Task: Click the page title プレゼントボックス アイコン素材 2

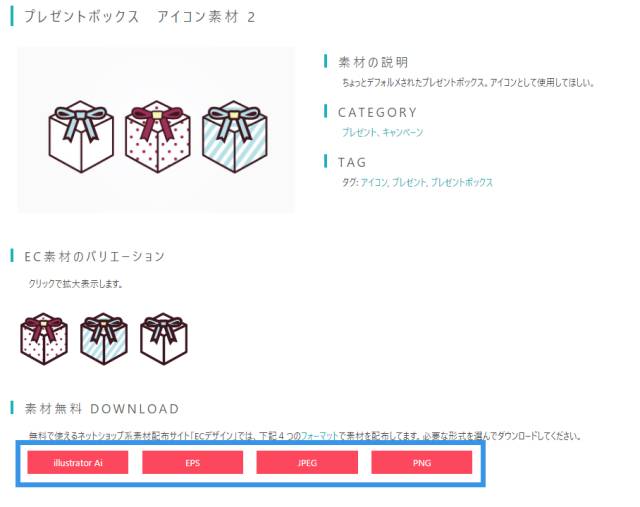Action: [x=140, y=17]
